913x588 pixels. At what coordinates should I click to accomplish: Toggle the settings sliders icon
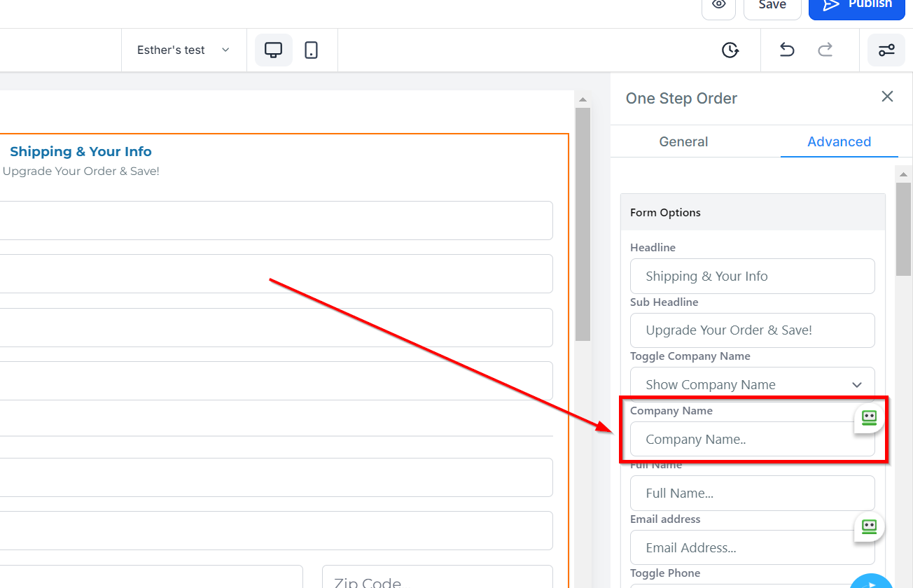[x=886, y=50]
